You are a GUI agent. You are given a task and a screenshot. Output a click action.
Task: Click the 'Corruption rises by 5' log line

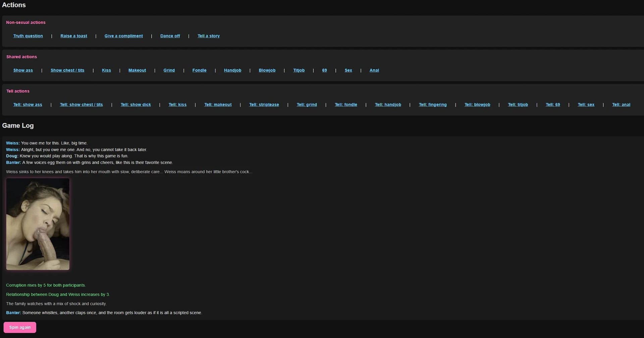pyautogui.click(x=46, y=285)
